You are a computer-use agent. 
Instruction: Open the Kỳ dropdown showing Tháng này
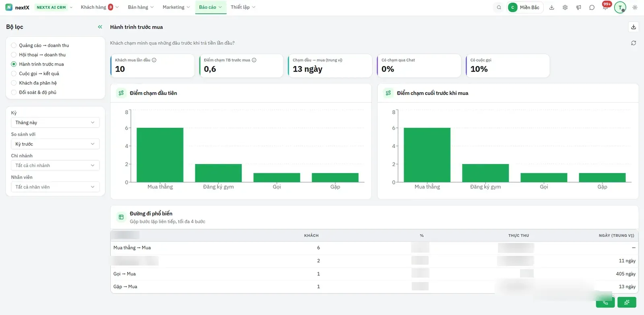coord(55,123)
